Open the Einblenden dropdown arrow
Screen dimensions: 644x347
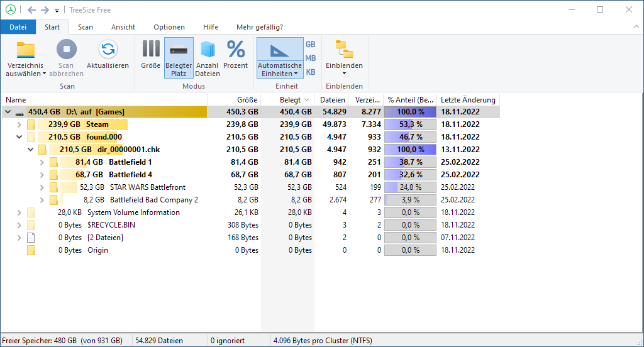point(344,74)
